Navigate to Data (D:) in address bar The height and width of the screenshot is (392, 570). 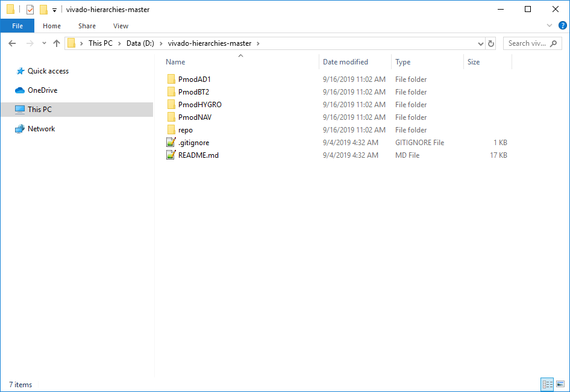140,43
